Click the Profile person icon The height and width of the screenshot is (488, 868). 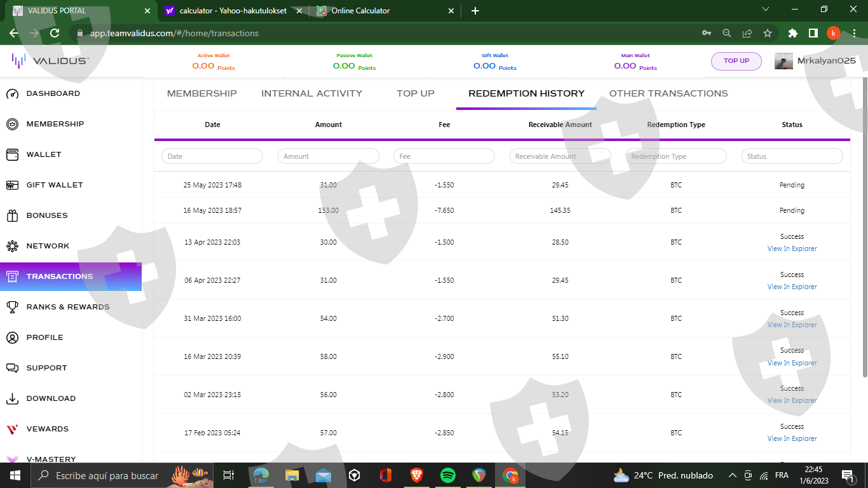click(12, 338)
